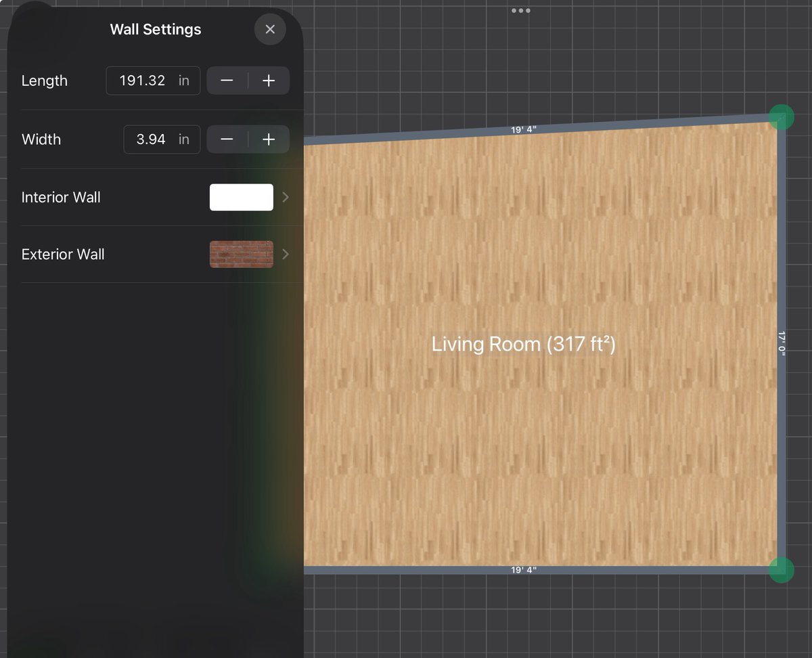Select the bottom wall 19' 4" dimension label
This screenshot has width=812, height=658.
524,571
